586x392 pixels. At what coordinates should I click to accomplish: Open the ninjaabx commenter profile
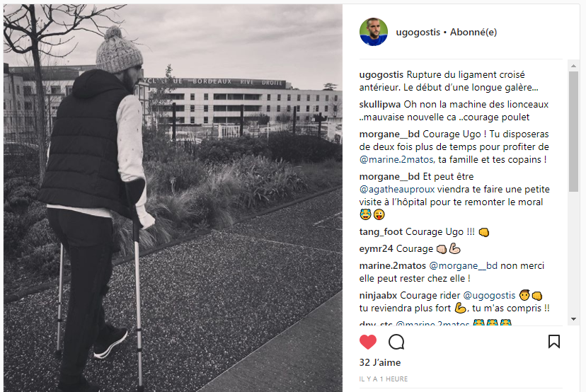pyautogui.click(x=378, y=296)
